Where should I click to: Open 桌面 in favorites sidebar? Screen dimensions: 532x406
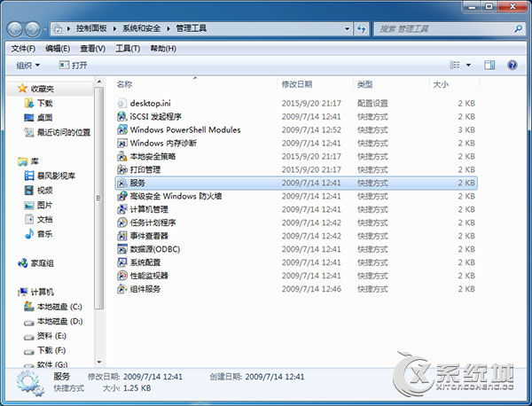[x=38, y=118]
